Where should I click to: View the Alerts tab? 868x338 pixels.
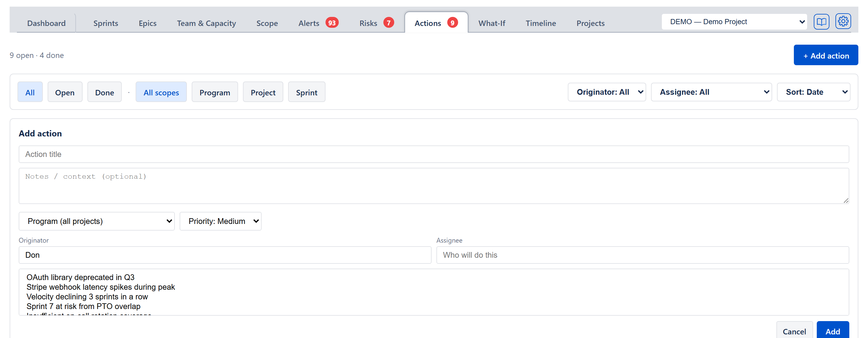[x=318, y=23]
